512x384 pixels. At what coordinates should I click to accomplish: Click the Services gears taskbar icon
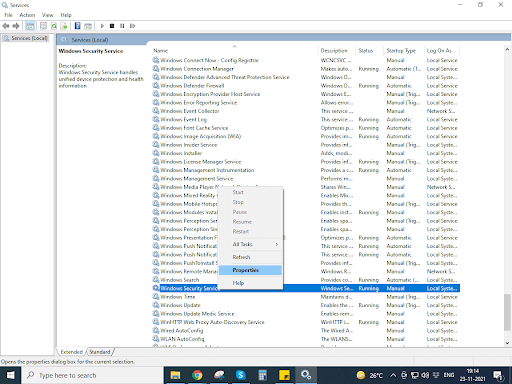(x=306, y=375)
